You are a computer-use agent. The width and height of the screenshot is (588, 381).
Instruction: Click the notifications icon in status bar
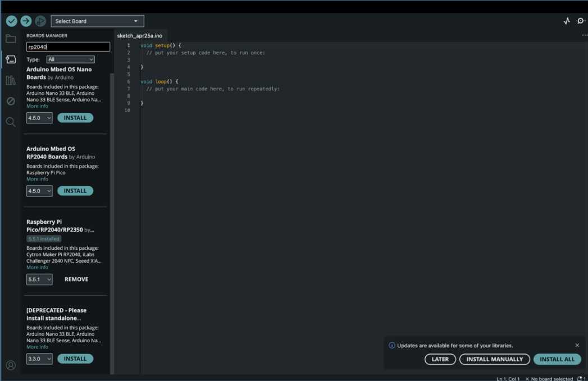point(581,379)
